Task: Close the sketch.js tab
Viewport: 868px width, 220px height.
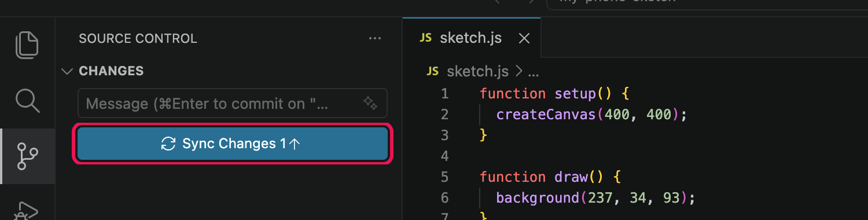Action: pos(524,38)
